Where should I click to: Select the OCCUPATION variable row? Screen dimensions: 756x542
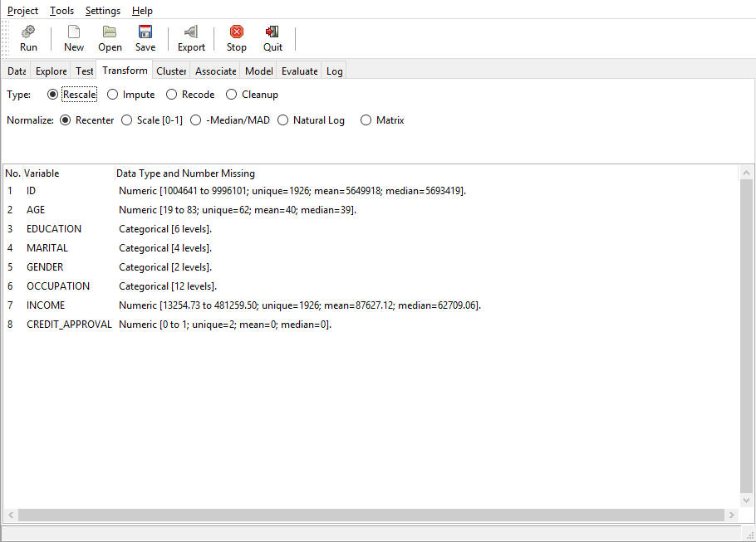[371, 286]
